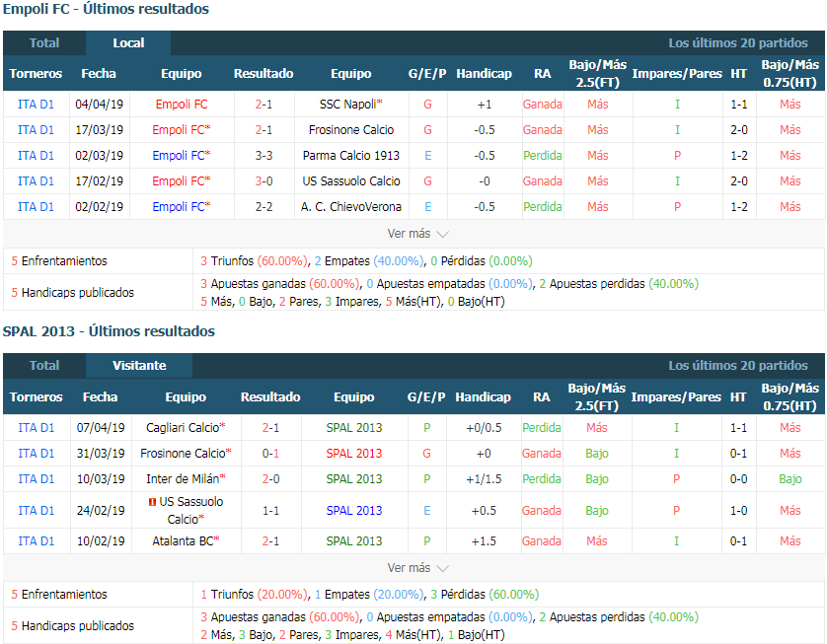827x644 pixels.
Task: Click Empoli FC team in 04/04/19 row
Action: pos(182,105)
